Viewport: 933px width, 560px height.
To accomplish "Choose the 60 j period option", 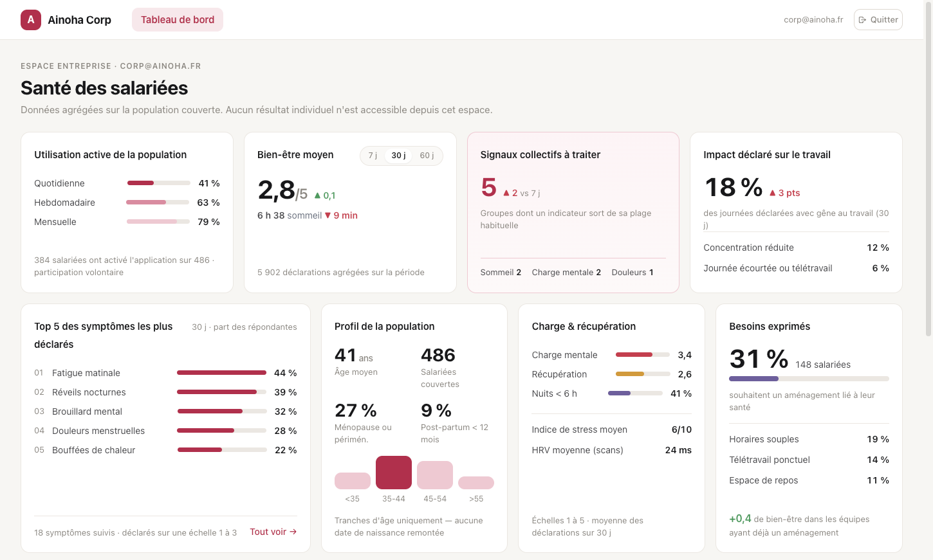I will [427, 156].
